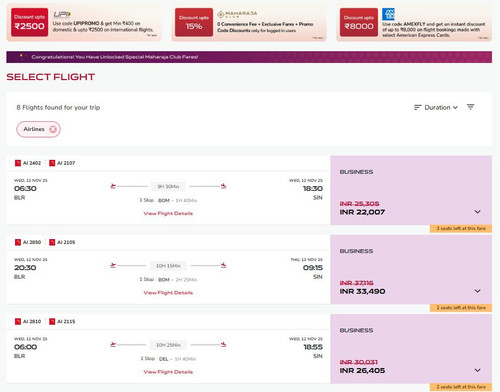Click the 10H 25Min duration pill
Screen dimensions: 500x392
point(168,345)
